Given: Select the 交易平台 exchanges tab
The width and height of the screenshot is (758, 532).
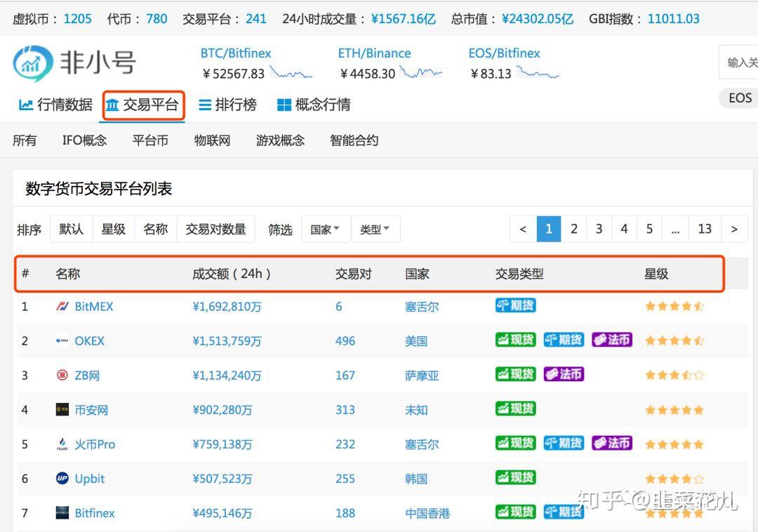Looking at the screenshot, I should point(144,105).
